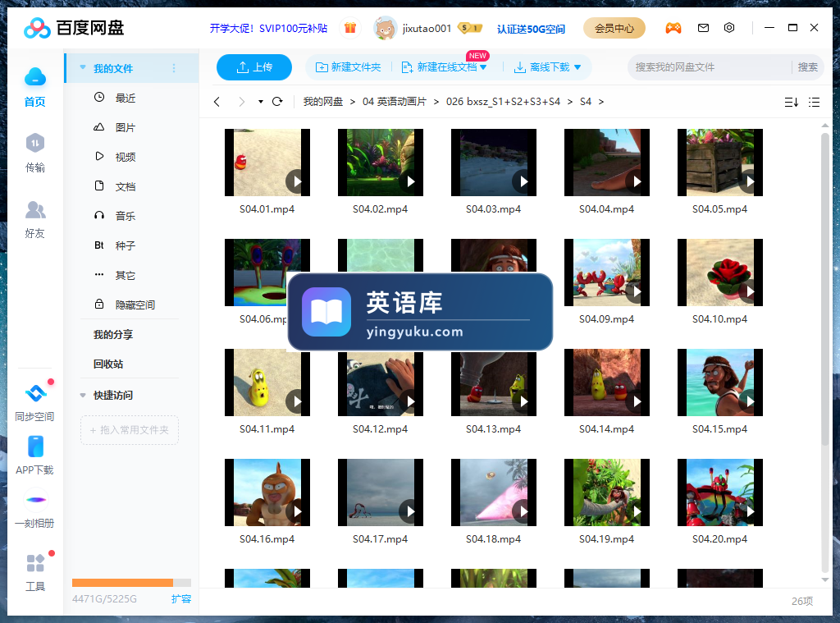This screenshot has height=623, width=840.
Task: Play the S04.18.mp4 video icon
Action: click(523, 511)
